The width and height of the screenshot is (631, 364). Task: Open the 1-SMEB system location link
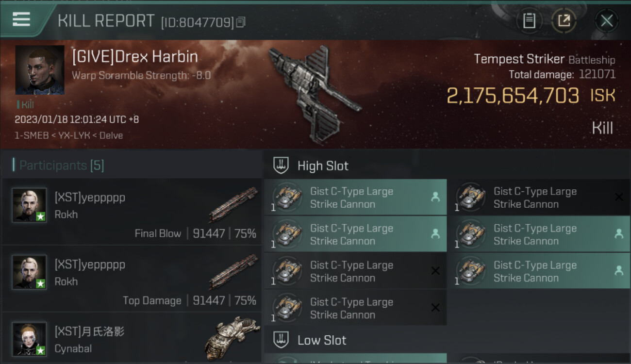point(32,135)
